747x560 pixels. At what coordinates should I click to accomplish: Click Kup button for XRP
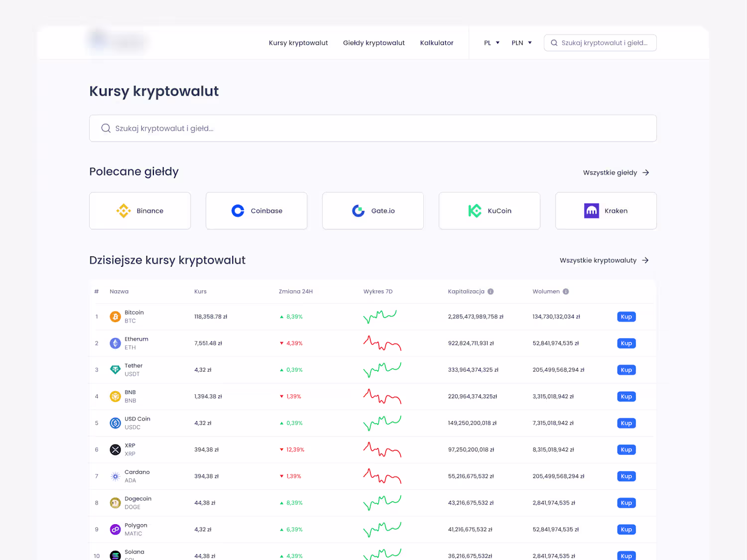click(x=626, y=450)
